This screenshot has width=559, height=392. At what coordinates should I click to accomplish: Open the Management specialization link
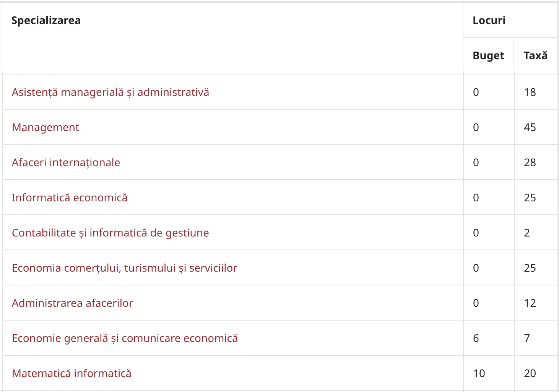point(45,128)
